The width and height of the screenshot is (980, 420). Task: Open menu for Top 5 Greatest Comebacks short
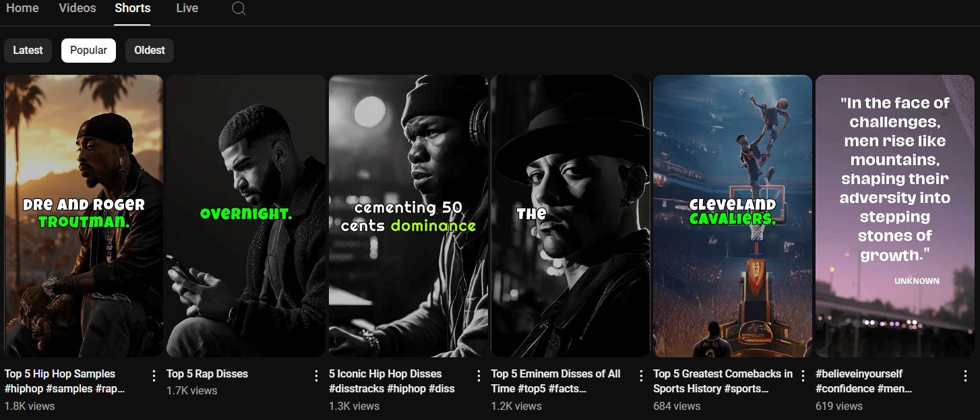click(x=803, y=376)
